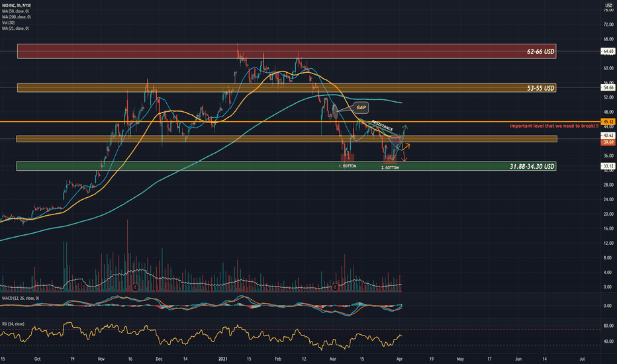Viewport: 617px width, 364px height.
Task: Click the green upward arrow projection near April
Action: [404, 132]
